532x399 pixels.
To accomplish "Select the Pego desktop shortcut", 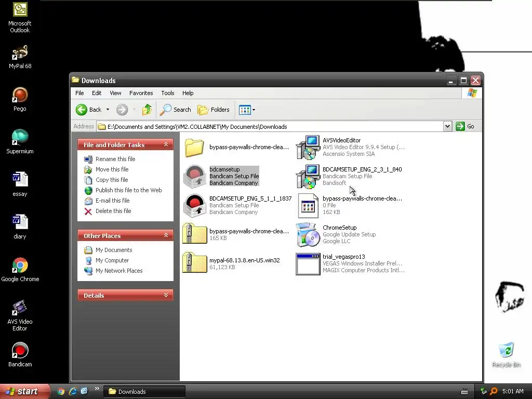I will [20, 99].
